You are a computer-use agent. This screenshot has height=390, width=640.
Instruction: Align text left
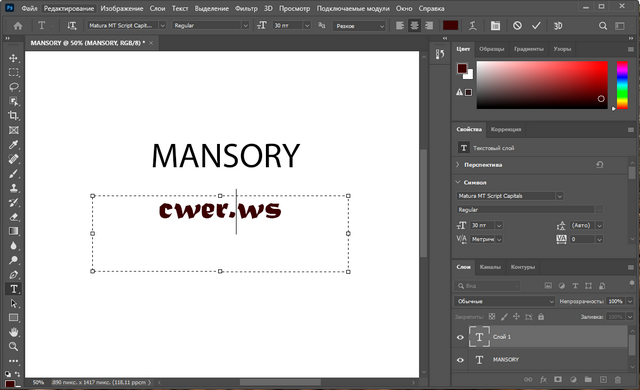point(400,26)
